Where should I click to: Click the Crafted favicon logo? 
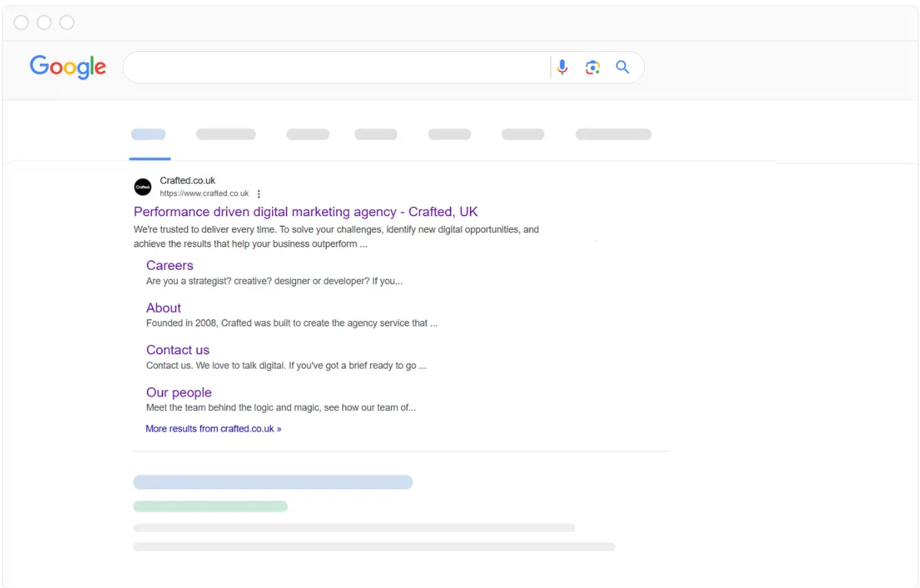point(143,186)
